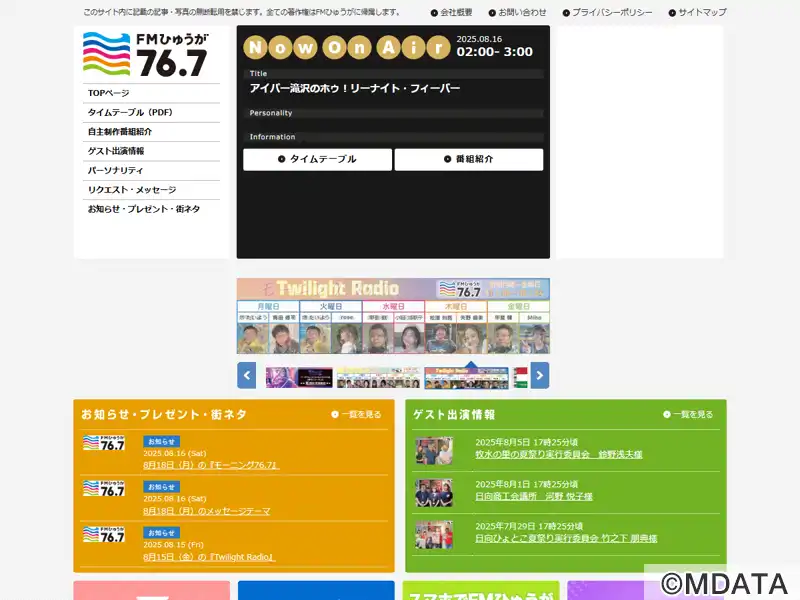Click the circle icon on the タイムテーブル button
Viewport: 800px width, 600px height.
(x=281, y=159)
